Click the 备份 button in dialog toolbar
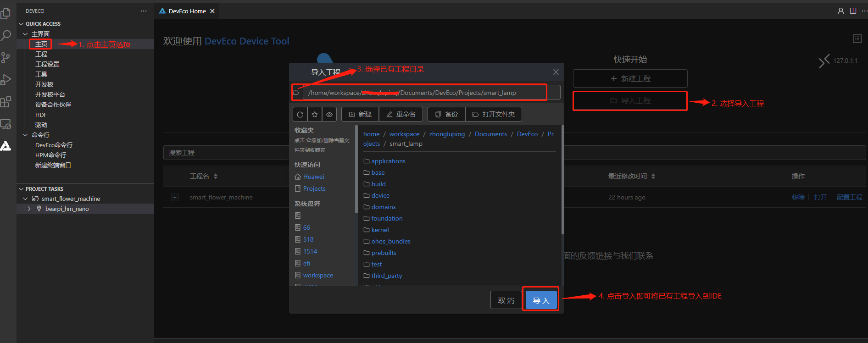 click(446, 114)
